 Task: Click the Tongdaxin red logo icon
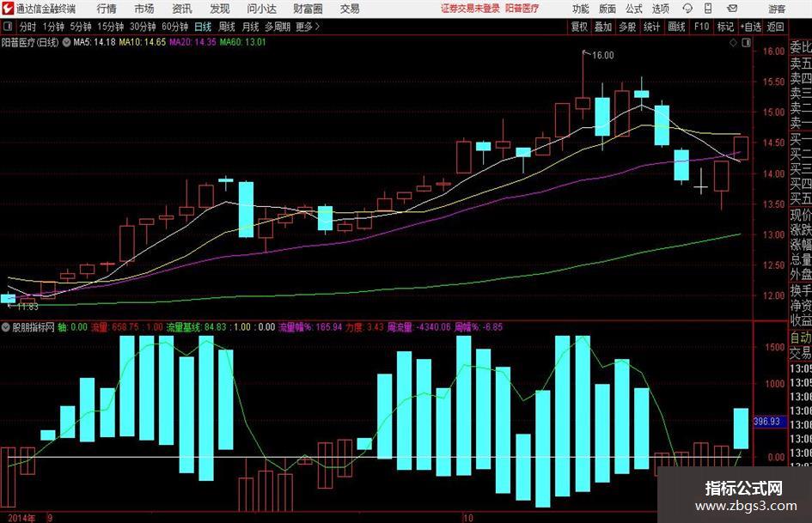coord(8,9)
